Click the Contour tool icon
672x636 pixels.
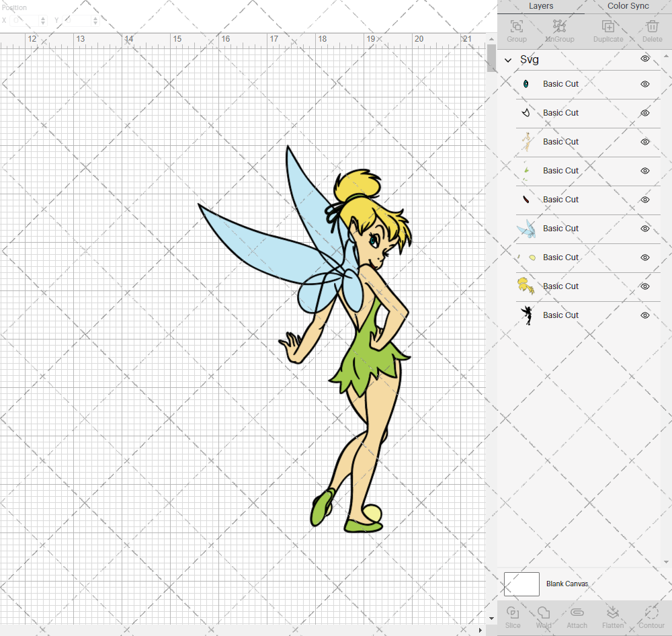point(651,612)
